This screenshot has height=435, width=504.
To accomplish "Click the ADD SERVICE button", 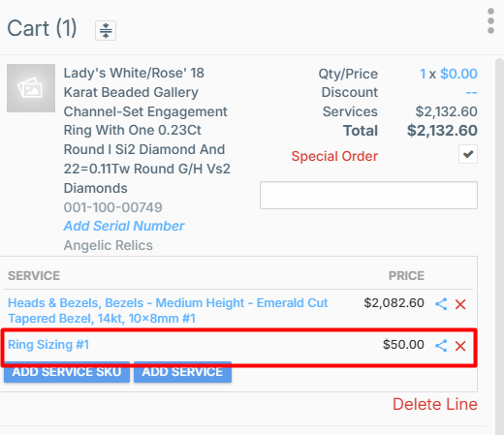I will click(x=182, y=372).
